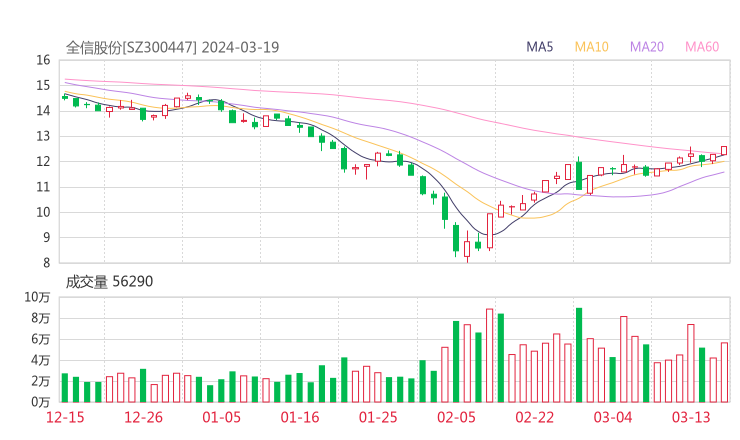Click the 12-26 date axis label
This screenshot has height=440, width=740.
(143, 417)
